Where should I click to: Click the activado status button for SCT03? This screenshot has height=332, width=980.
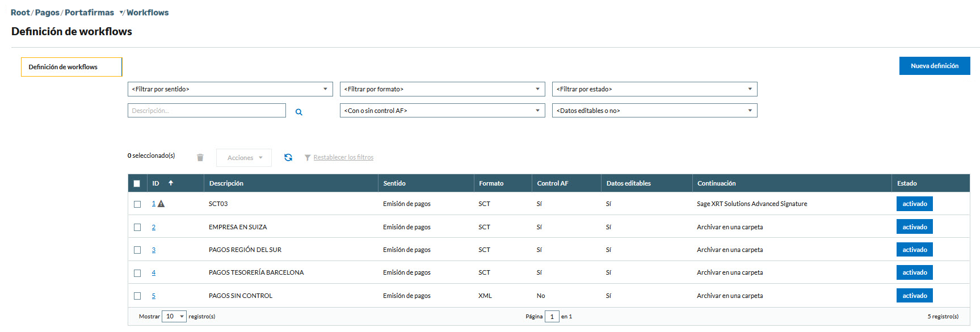(914, 204)
